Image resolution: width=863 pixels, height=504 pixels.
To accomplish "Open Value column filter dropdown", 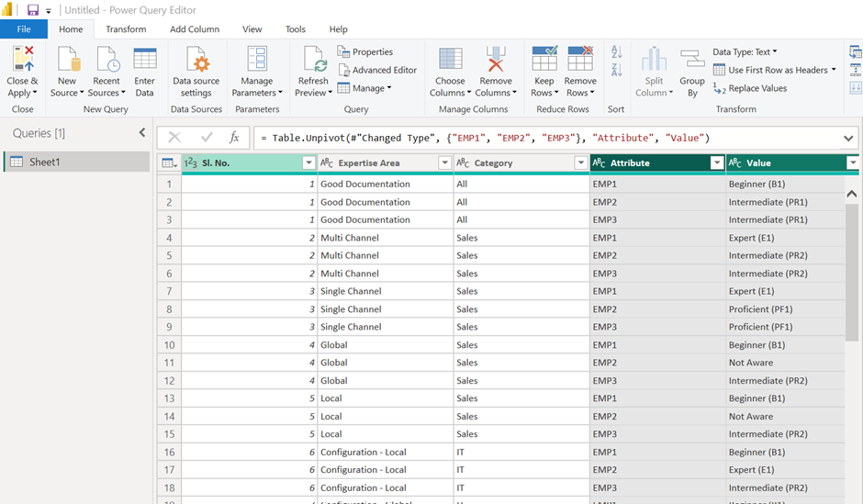I will coord(853,162).
